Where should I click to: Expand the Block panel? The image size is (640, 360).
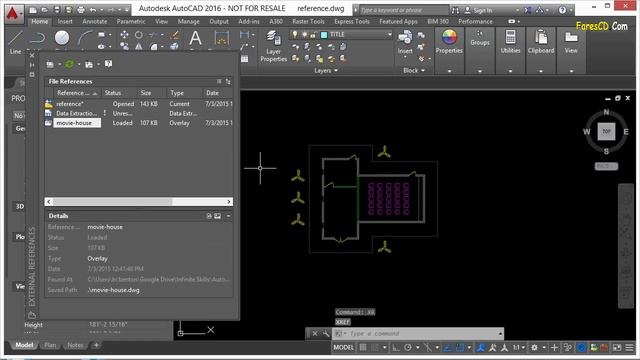pyautogui.click(x=414, y=71)
